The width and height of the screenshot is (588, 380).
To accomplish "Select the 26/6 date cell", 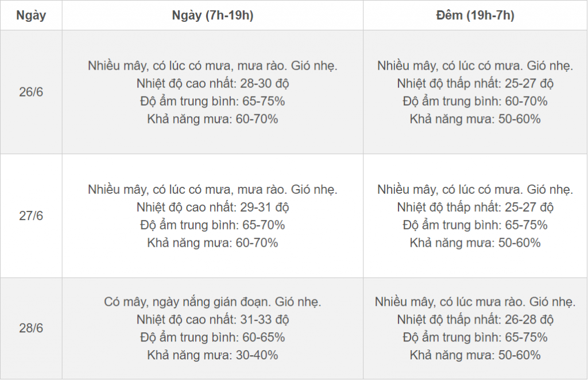I will (x=31, y=92).
